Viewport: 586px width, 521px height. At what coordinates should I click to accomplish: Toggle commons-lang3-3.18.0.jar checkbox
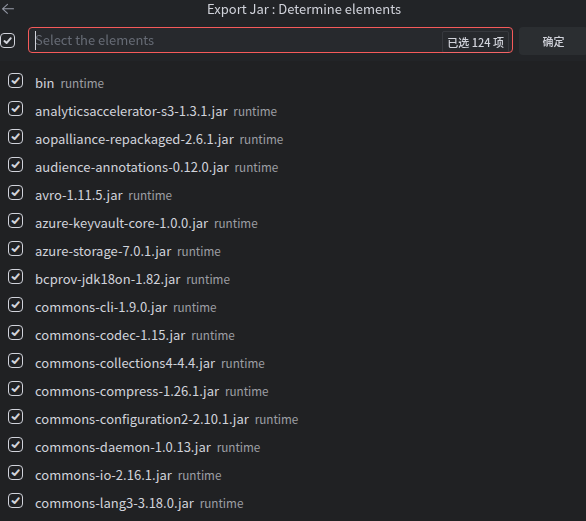[x=16, y=501]
